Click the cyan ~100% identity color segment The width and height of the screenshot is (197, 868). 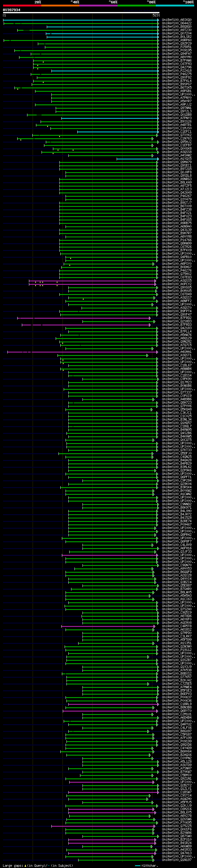[175, 6]
